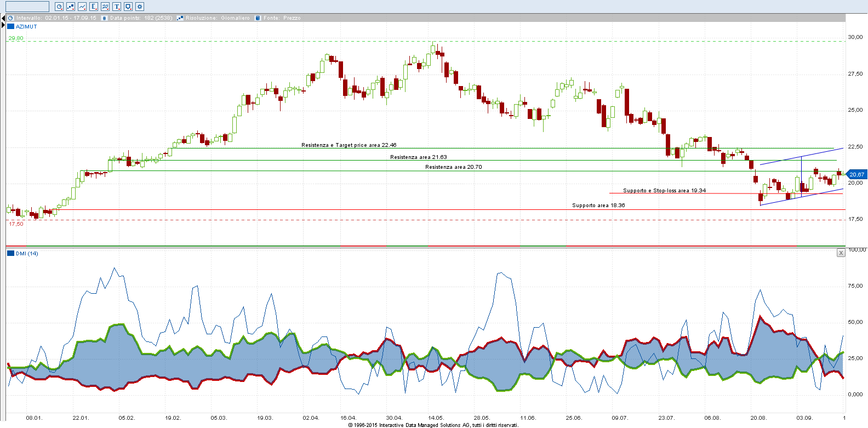Open chart settings gear icon
Image resolution: width=868 pixels, height=428 pixels.
(x=140, y=7)
